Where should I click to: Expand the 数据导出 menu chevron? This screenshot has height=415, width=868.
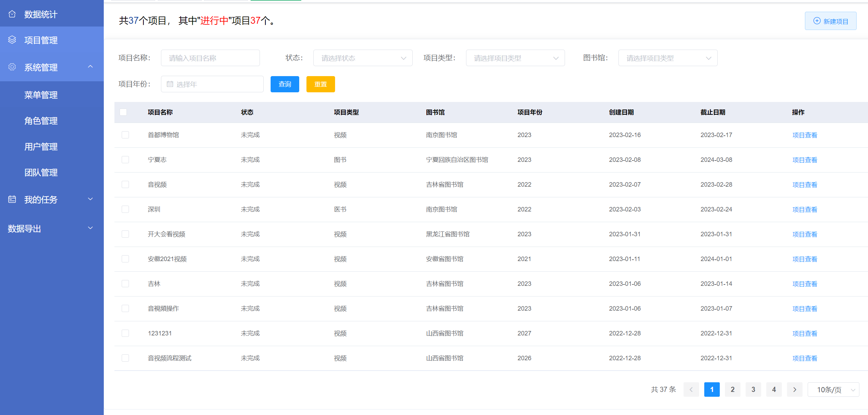(90, 228)
